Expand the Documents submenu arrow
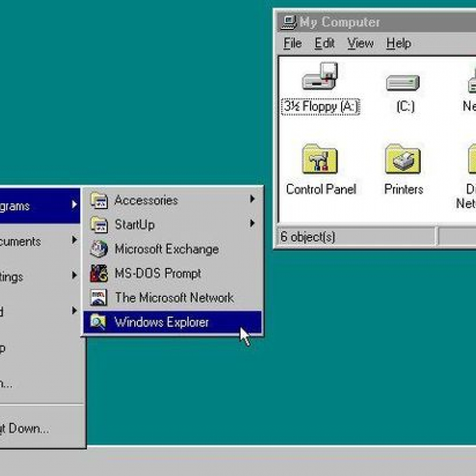This screenshot has height=476, width=476. pos(74,240)
